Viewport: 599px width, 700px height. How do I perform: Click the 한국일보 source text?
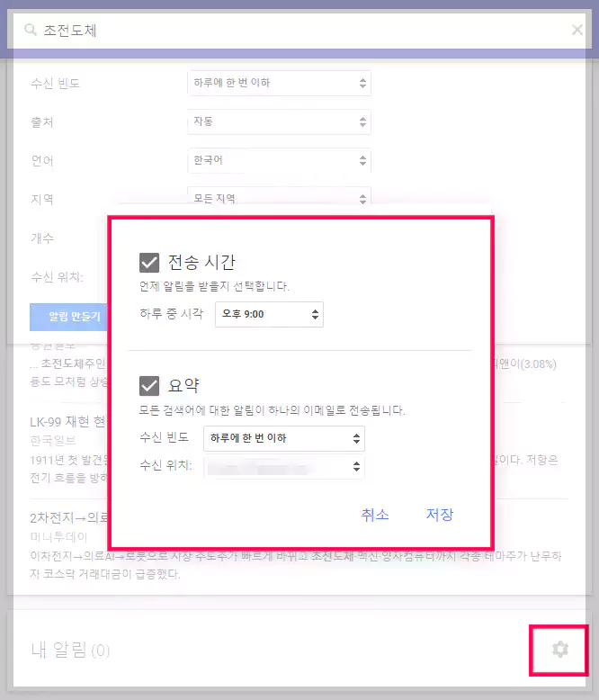[x=53, y=441]
